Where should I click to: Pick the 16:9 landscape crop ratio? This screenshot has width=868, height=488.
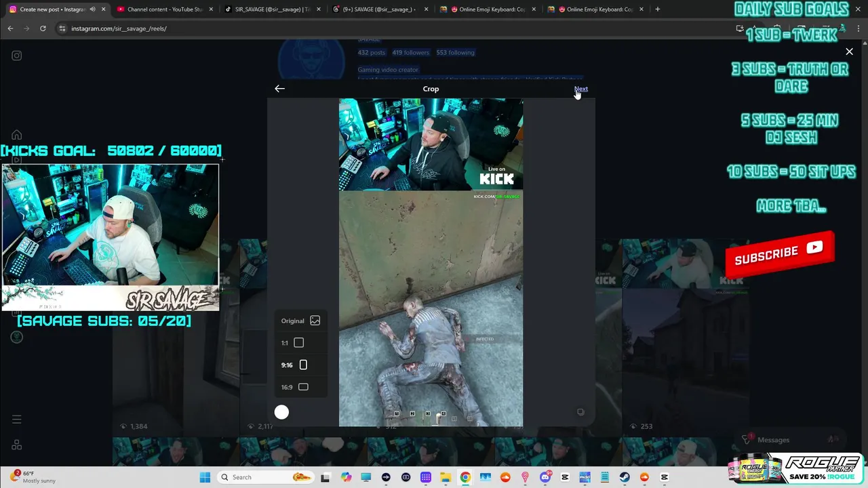[300, 387]
